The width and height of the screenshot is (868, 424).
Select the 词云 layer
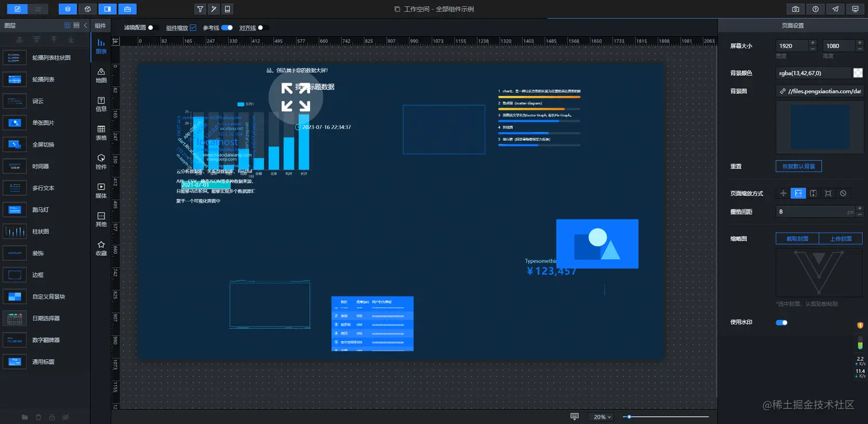[45, 101]
